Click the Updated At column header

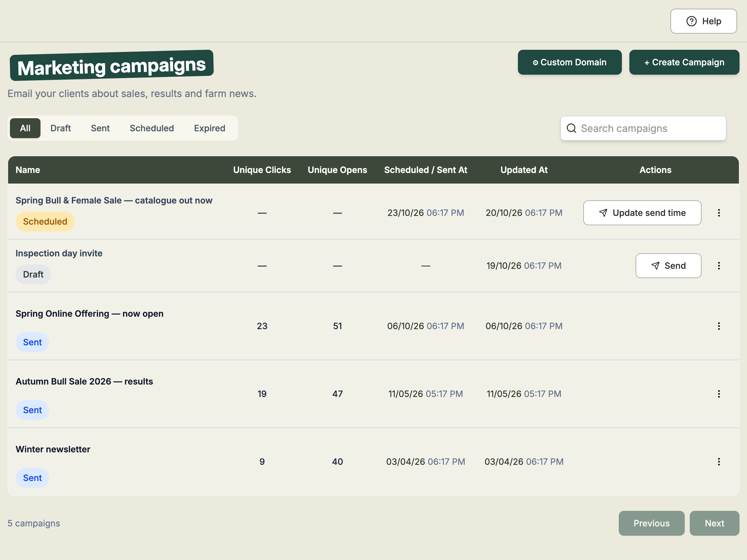point(524,170)
